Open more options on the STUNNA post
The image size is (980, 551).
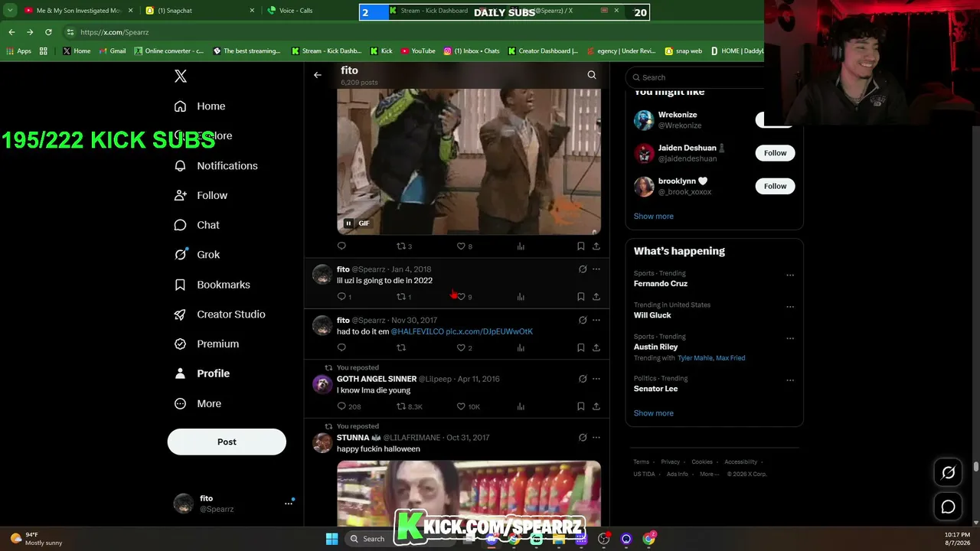pos(596,438)
